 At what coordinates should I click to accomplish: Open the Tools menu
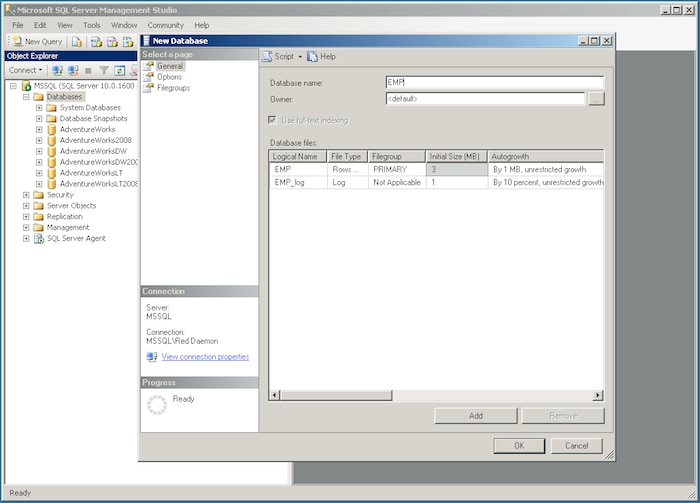coord(92,25)
